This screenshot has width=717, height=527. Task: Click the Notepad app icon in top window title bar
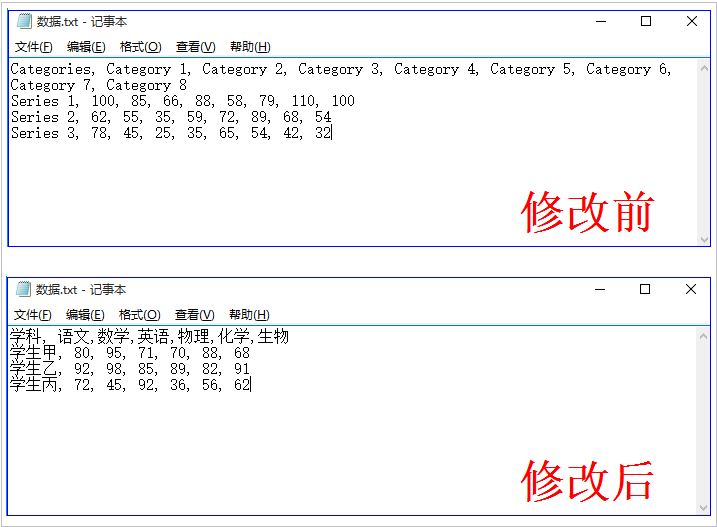point(24,21)
